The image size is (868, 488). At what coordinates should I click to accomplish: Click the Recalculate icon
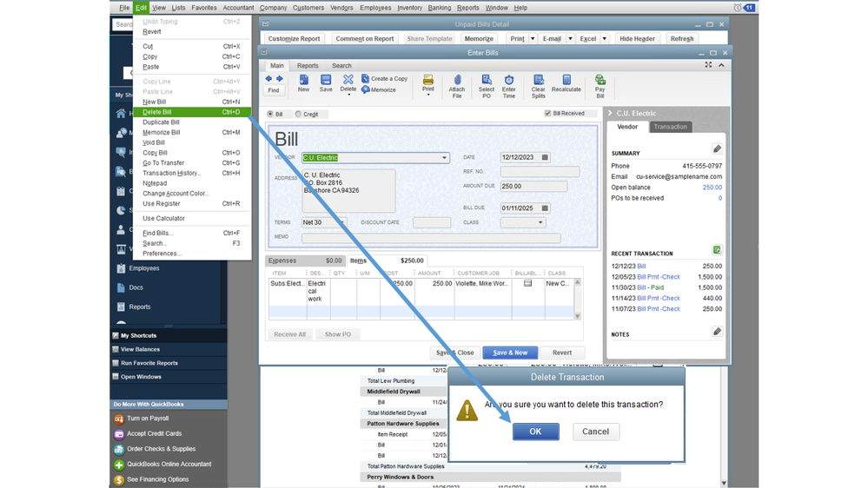(567, 80)
